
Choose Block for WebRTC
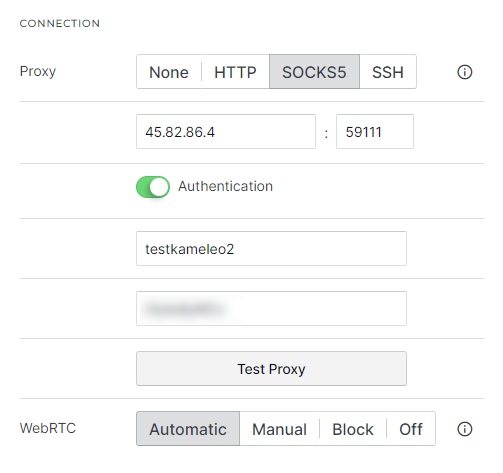pyautogui.click(x=353, y=429)
